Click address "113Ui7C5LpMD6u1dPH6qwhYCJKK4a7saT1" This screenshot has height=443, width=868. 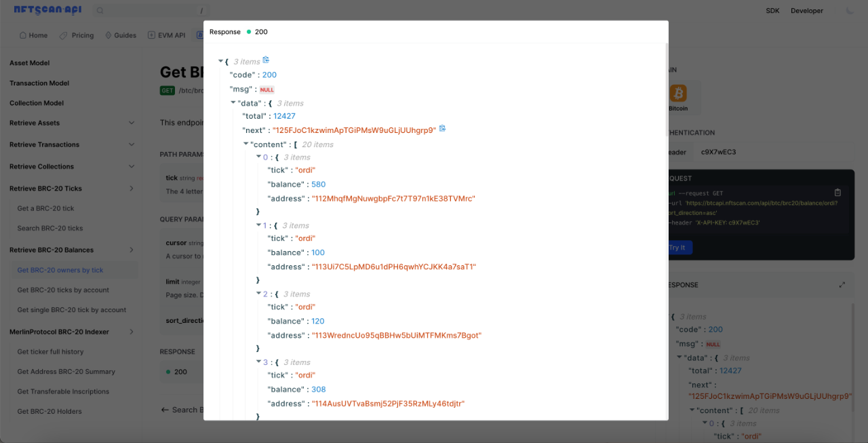(393, 267)
